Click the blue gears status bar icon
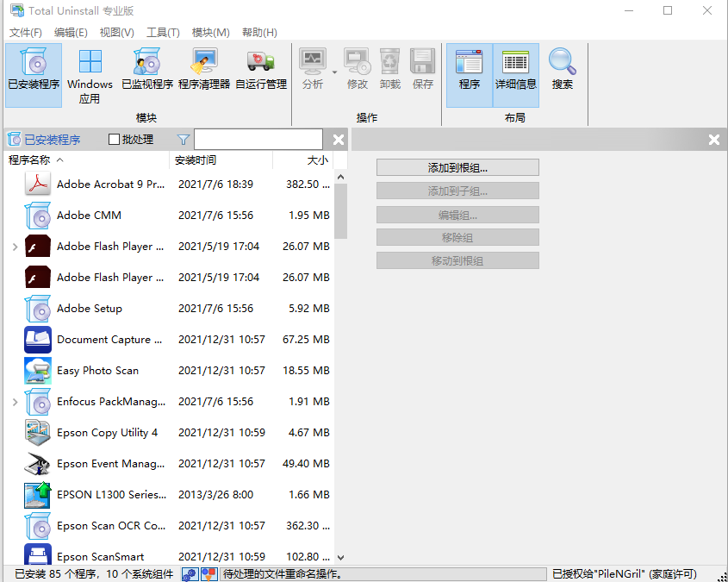Viewport: 728px width, 582px height. 190,574
